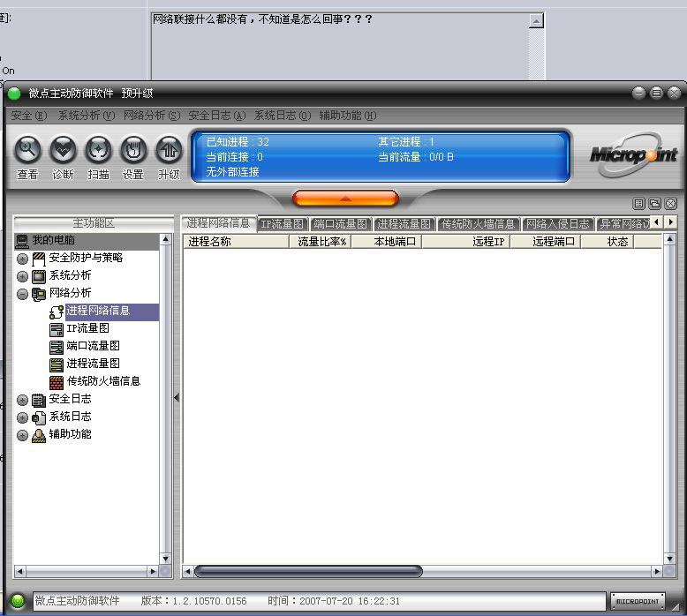Click the 辅助功能 person icon
The width and height of the screenshot is (687, 616).
click(x=39, y=436)
